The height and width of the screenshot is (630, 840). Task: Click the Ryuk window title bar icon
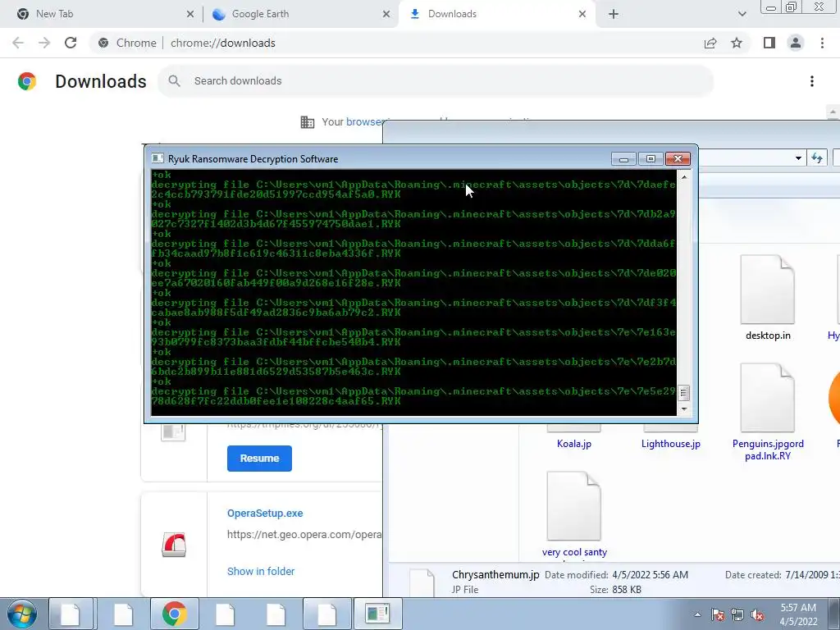[x=157, y=158]
